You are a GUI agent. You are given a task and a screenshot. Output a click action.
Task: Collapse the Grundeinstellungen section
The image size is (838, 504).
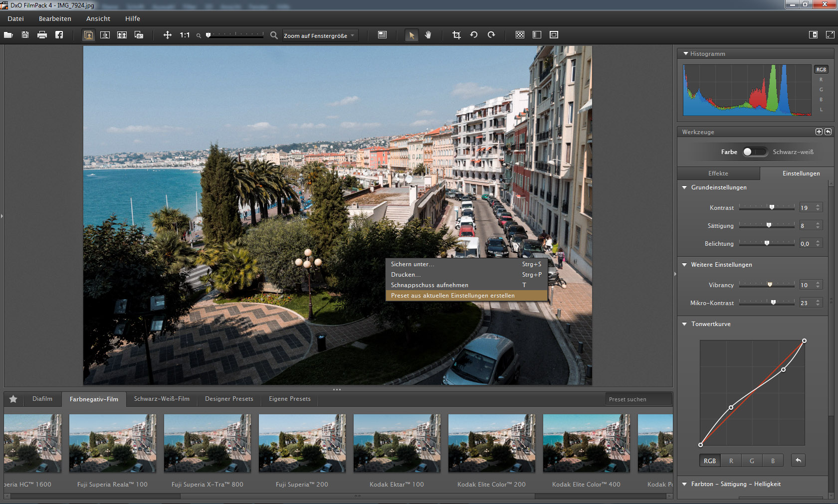click(x=685, y=187)
